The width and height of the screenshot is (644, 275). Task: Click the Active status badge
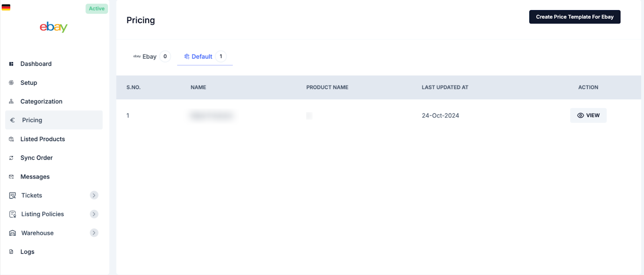(97, 8)
